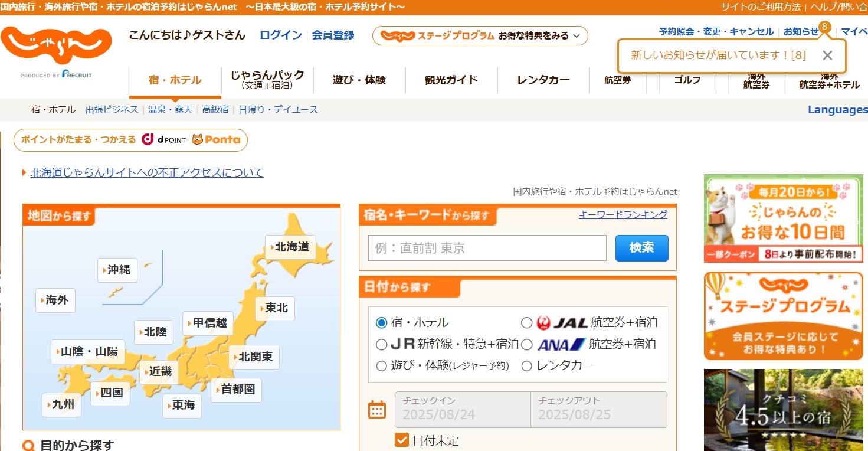This screenshot has width=868, height=451.
Task: Select 東海 on the map
Action: pos(182,405)
